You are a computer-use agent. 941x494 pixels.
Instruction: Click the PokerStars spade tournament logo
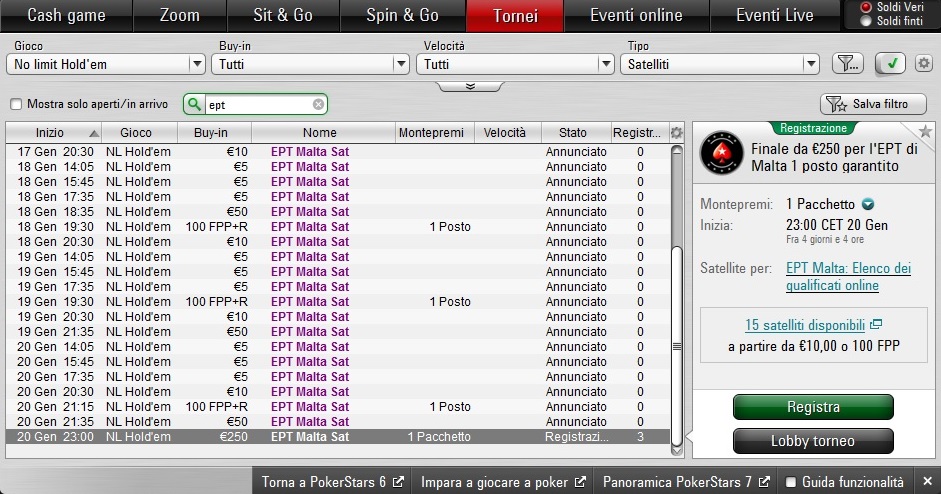pos(721,153)
